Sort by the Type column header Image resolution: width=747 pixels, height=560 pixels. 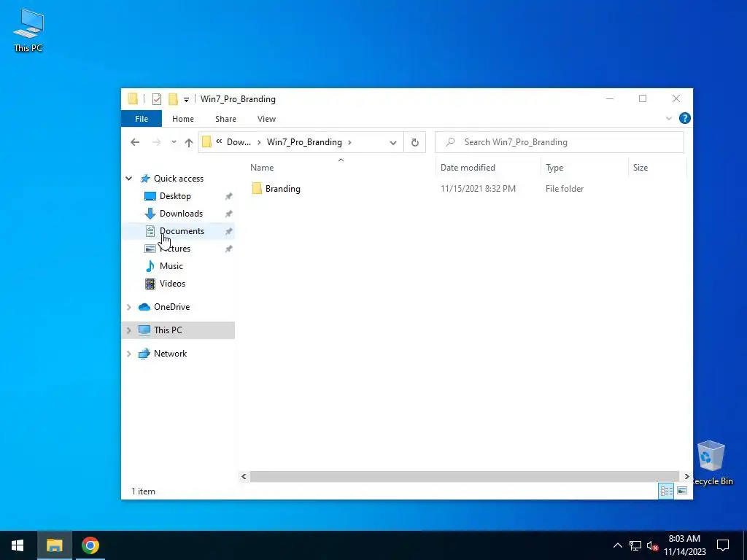pos(554,168)
